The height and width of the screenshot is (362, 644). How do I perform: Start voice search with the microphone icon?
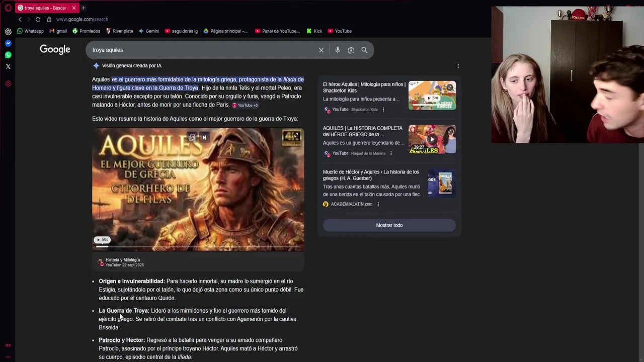[x=338, y=50]
